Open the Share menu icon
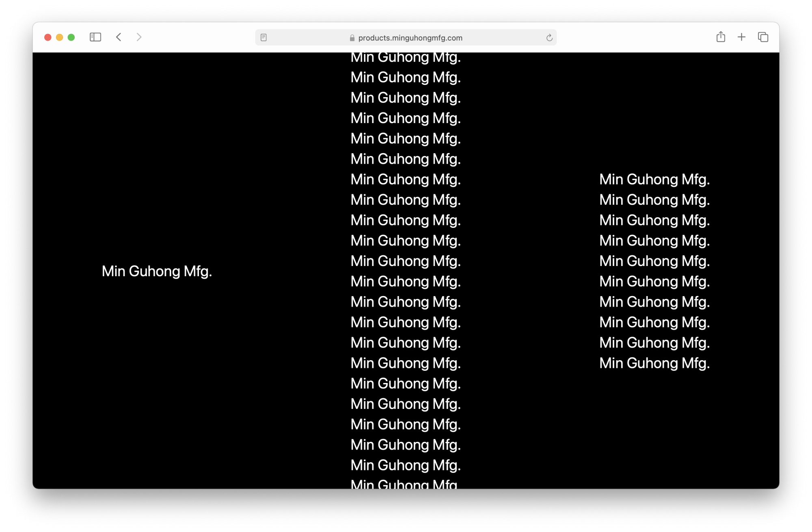 (721, 37)
